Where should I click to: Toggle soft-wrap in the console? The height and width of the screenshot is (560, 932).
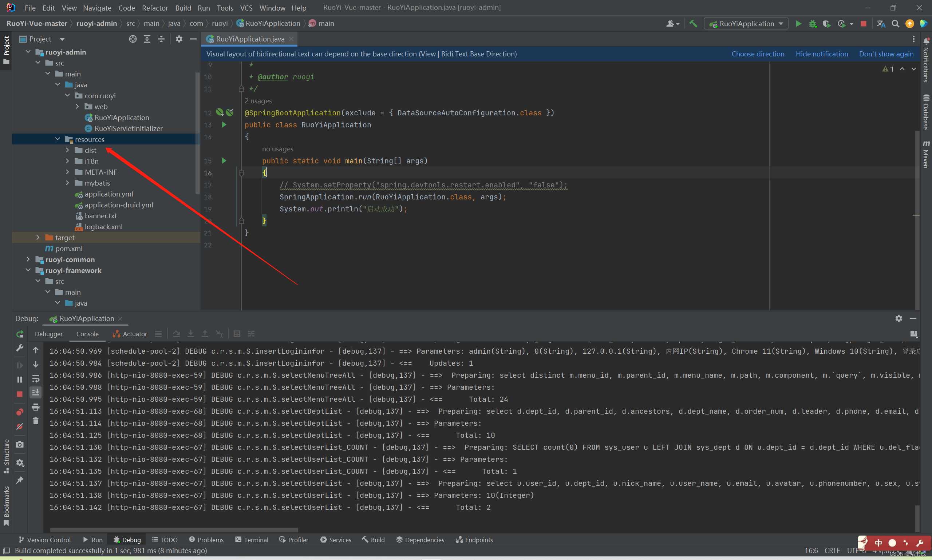35,378
